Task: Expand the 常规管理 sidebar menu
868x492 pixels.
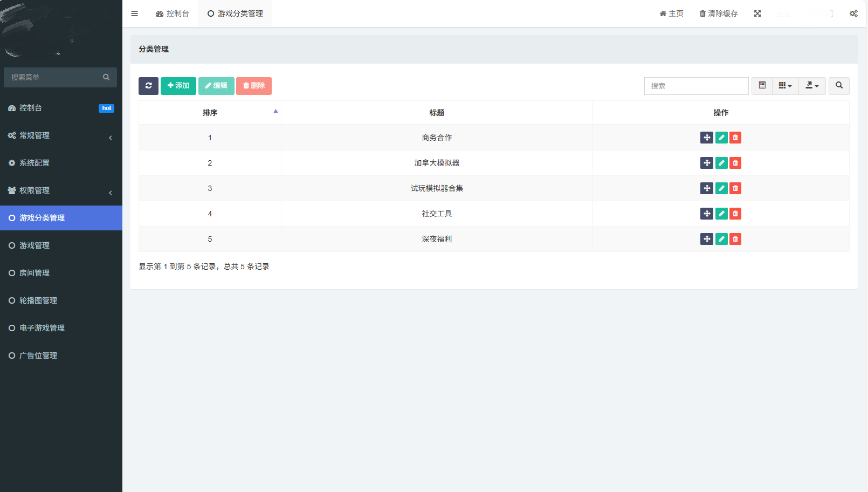Action: coord(60,135)
